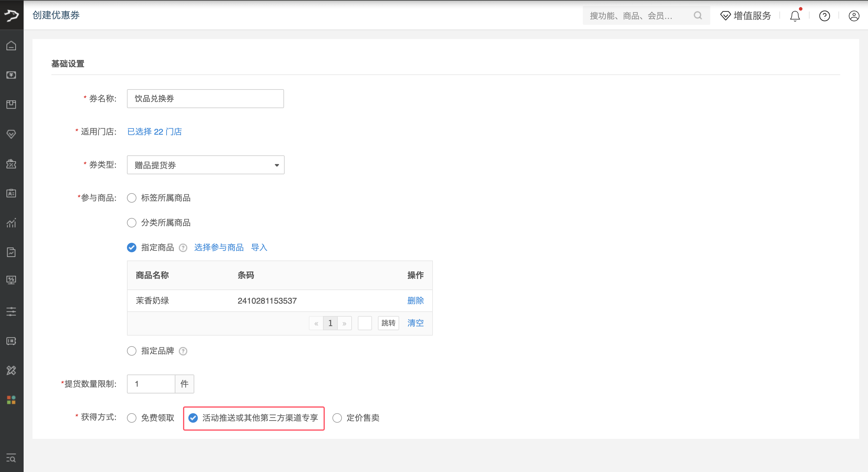Select 标签所属商品 radio option
The image size is (868, 472).
click(x=132, y=198)
